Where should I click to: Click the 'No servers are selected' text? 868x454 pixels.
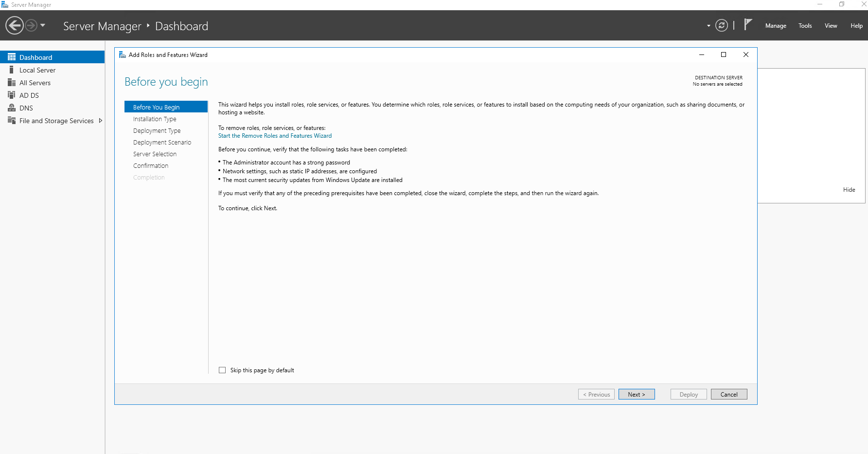pos(717,84)
